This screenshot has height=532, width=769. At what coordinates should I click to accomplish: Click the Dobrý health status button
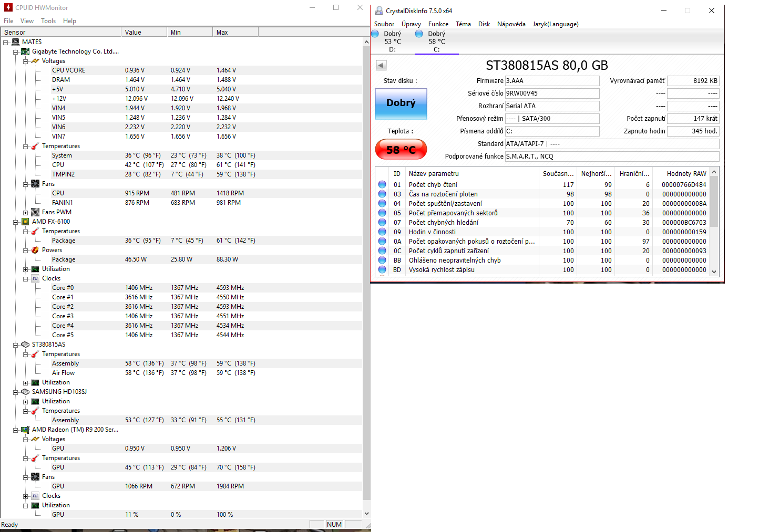tap(401, 103)
